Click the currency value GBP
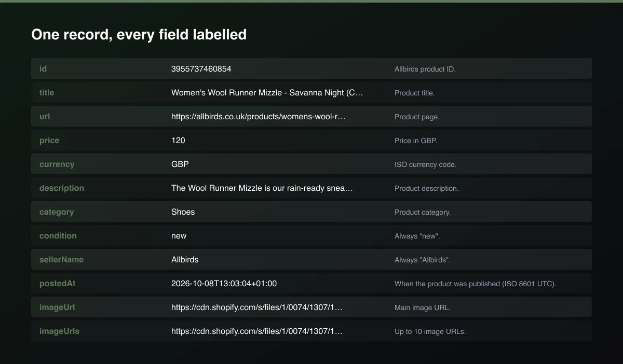 tap(180, 164)
